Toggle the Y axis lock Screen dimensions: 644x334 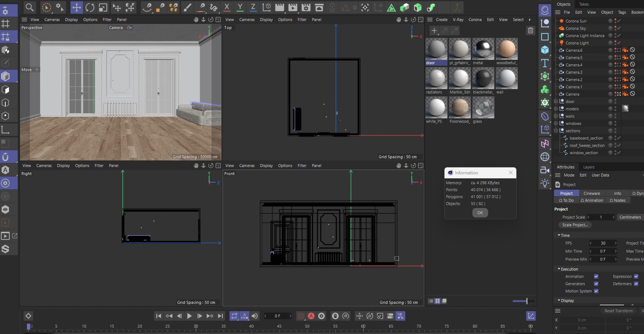pyautogui.click(x=240, y=7)
